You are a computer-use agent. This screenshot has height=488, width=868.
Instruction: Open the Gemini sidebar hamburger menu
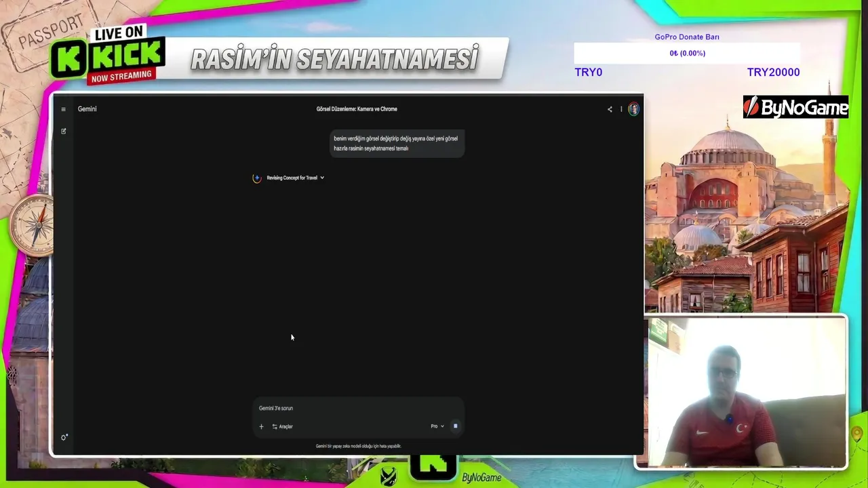(x=63, y=109)
